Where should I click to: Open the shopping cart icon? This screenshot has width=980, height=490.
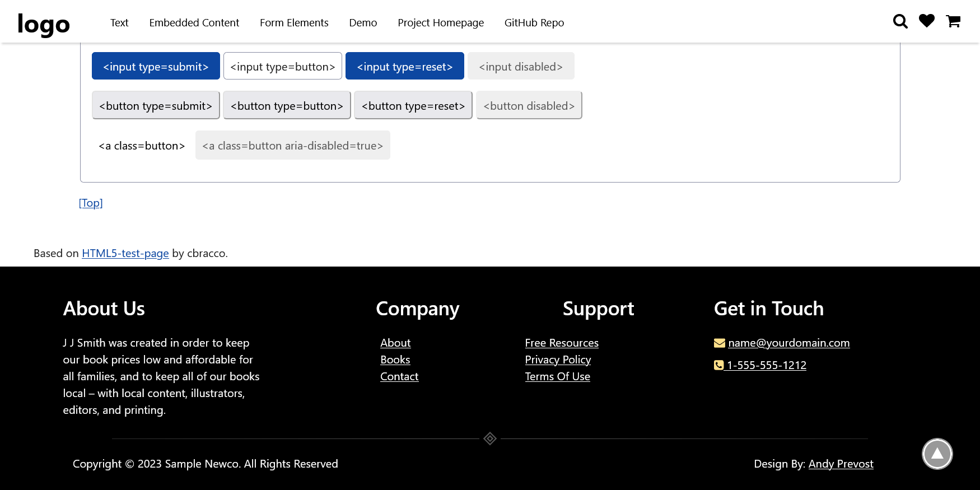(953, 22)
